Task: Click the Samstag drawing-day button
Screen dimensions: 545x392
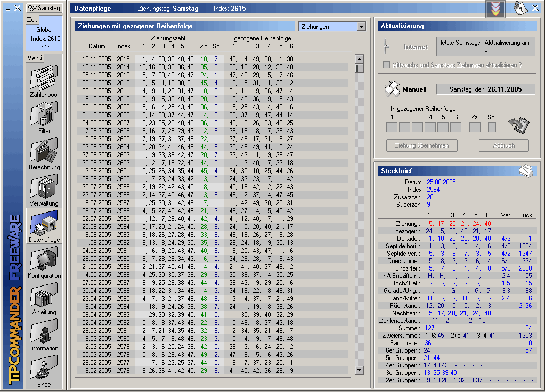Action: pyautogui.click(x=44, y=7)
